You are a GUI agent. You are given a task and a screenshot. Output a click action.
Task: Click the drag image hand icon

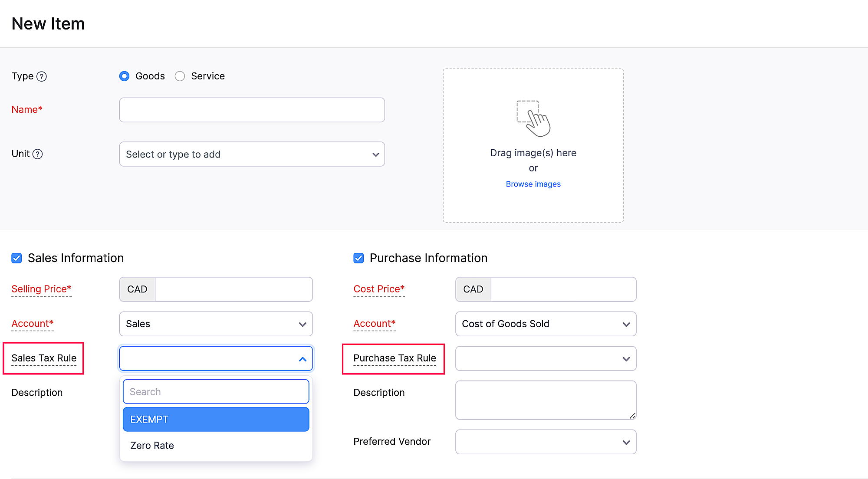(533, 118)
